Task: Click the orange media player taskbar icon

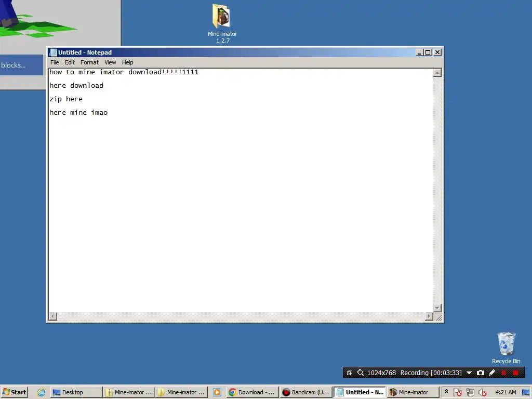Action: coord(217,392)
